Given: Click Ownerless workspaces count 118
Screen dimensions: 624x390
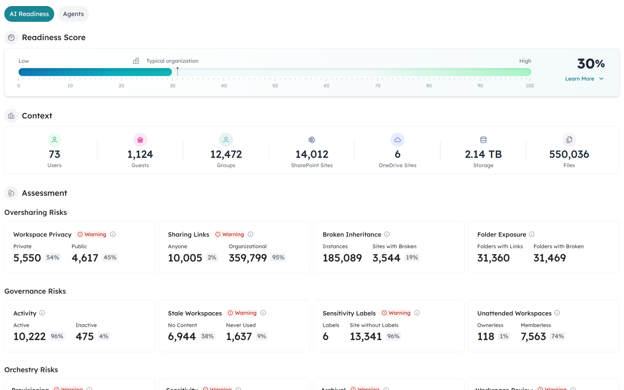Looking at the screenshot, I should (x=486, y=337).
